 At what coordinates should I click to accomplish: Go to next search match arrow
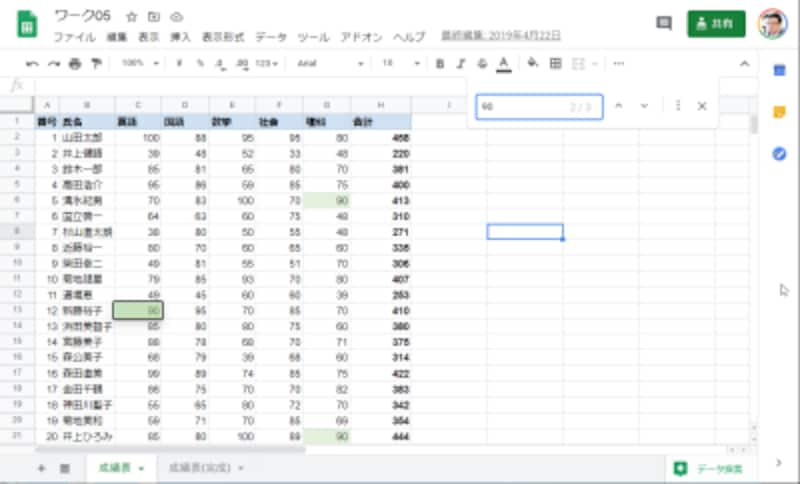pyautogui.click(x=644, y=106)
